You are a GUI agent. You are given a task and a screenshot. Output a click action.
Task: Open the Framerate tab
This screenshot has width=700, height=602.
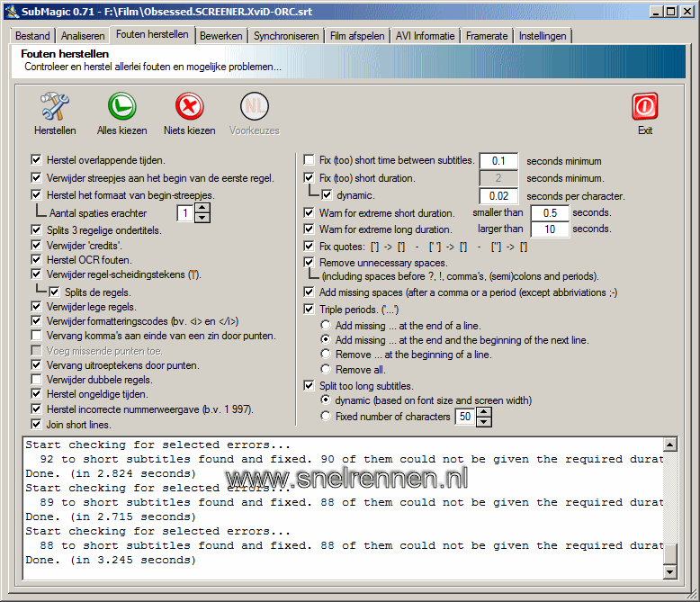(487, 36)
